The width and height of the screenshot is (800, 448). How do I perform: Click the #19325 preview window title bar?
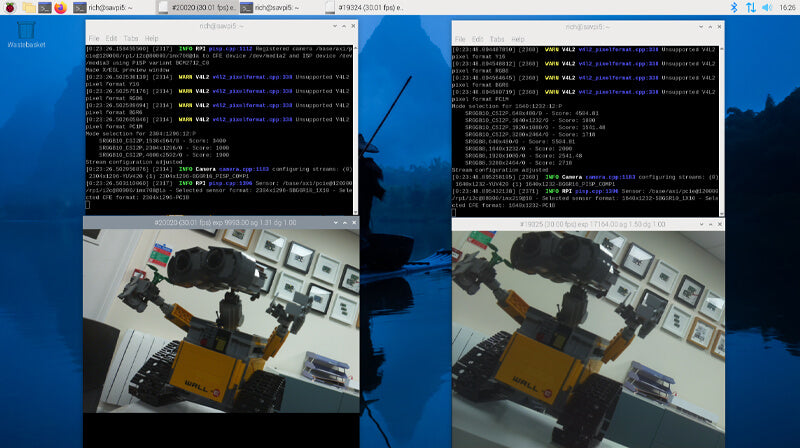coord(588,224)
